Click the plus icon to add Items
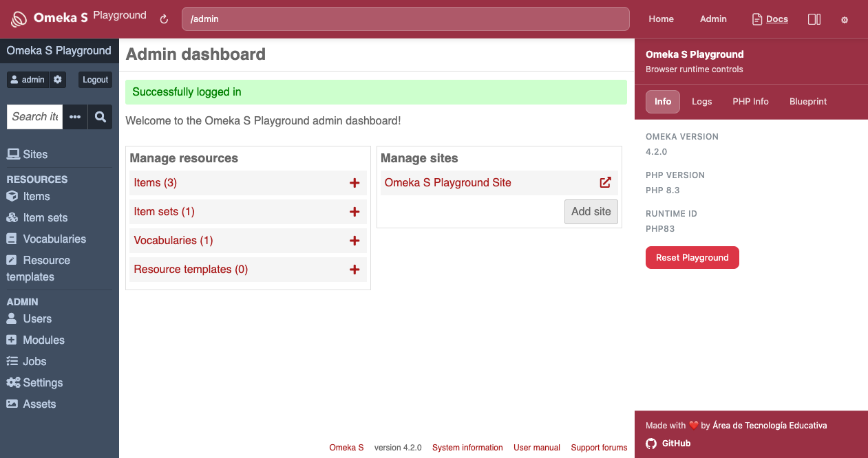The height and width of the screenshot is (458, 868). click(x=354, y=183)
